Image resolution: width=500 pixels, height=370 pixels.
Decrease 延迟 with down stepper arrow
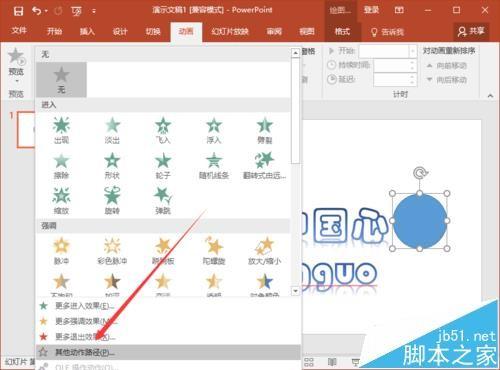(x=413, y=83)
